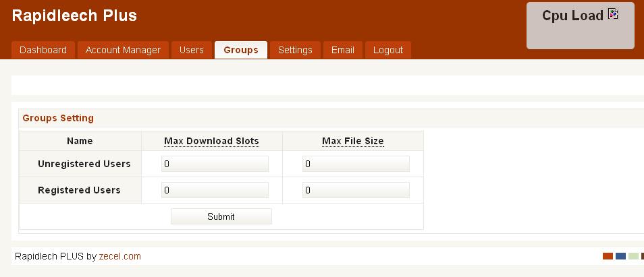This screenshot has height=277, width=644.
Task: Pick the blue theme color swatch
Action: point(620,256)
